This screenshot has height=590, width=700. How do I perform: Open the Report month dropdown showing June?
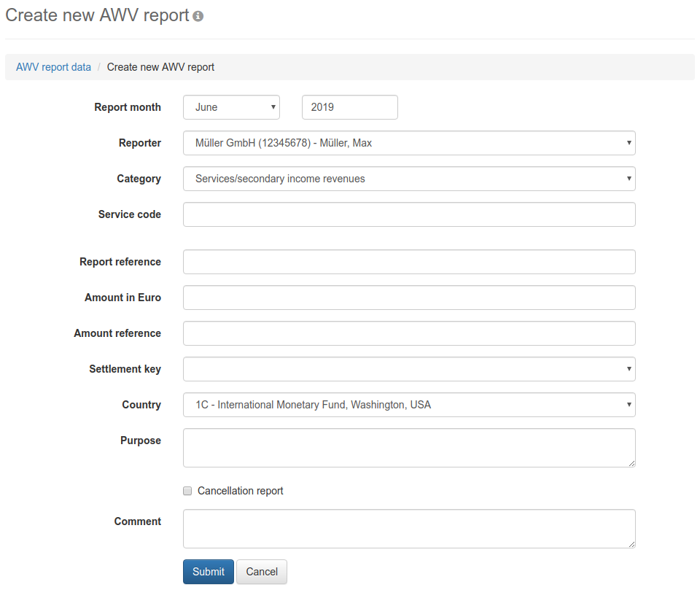pos(231,107)
